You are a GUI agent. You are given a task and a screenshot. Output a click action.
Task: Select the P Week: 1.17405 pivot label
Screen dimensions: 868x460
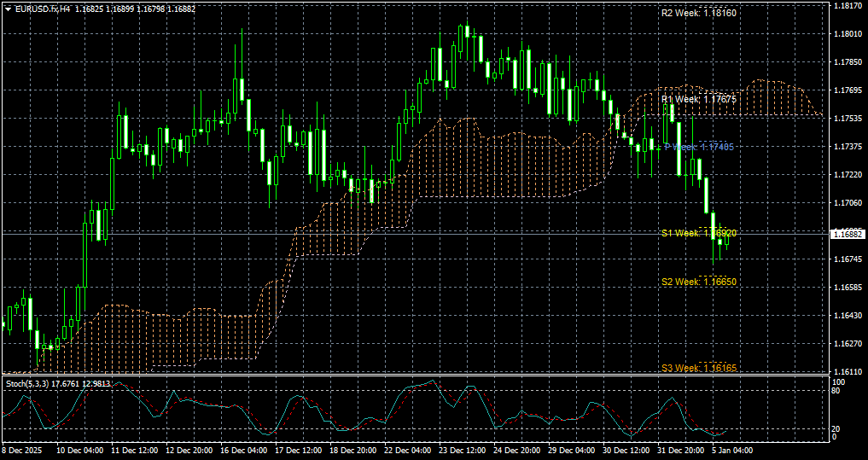[699, 148]
